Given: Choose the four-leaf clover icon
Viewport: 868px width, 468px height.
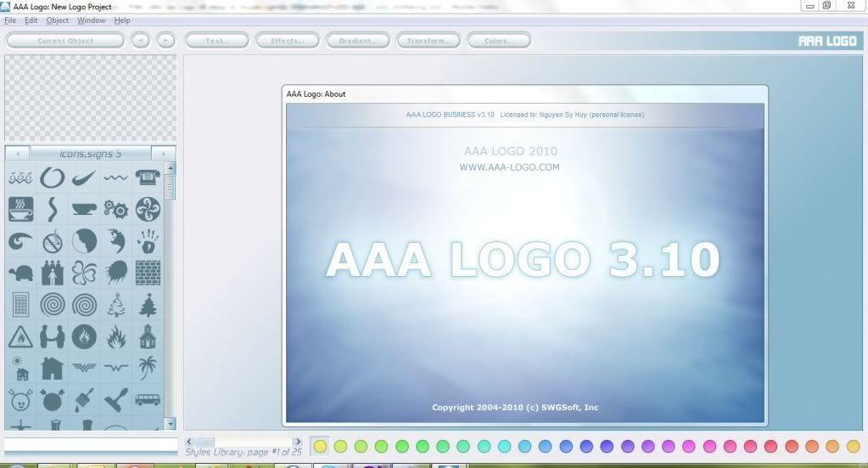Looking at the screenshot, I should (x=84, y=273).
